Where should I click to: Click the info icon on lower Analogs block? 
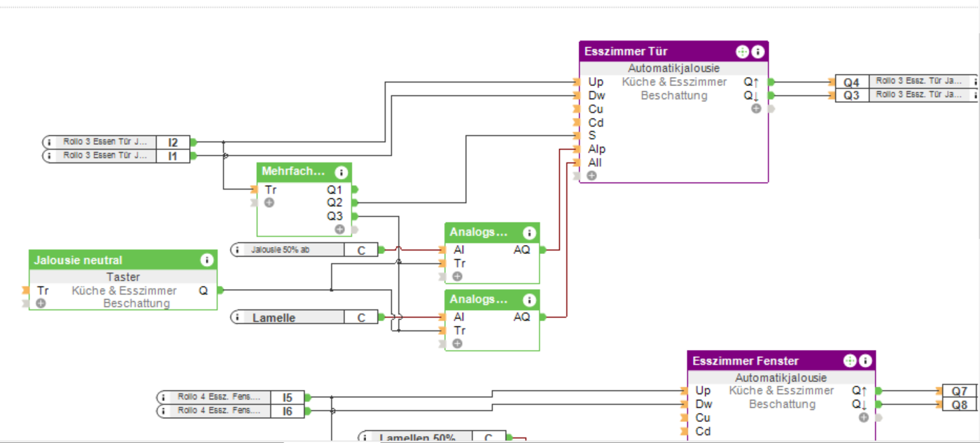click(529, 300)
